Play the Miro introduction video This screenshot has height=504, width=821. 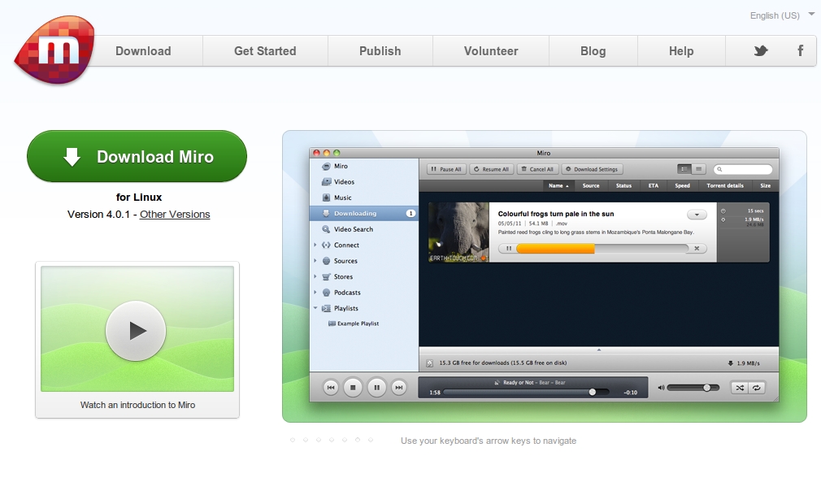[136, 331]
